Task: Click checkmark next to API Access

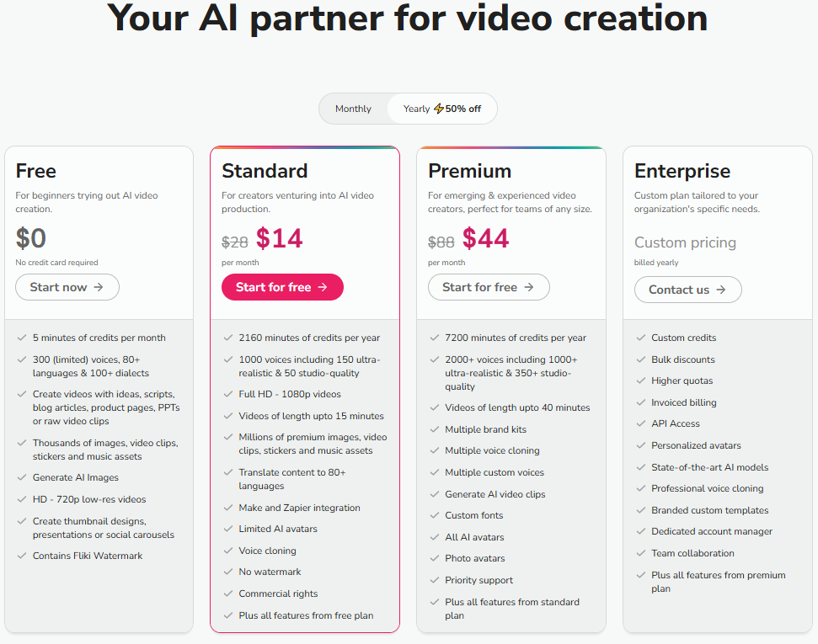Action: click(x=640, y=423)
